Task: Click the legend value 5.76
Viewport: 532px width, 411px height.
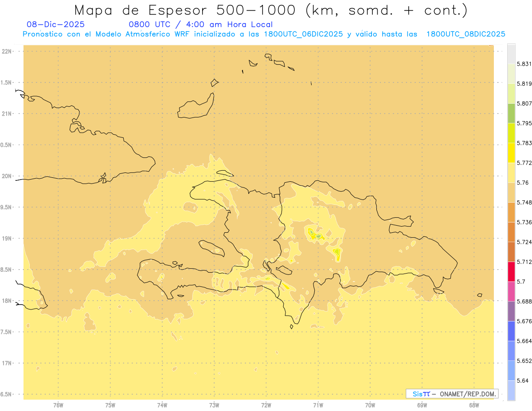Action: 523,183
